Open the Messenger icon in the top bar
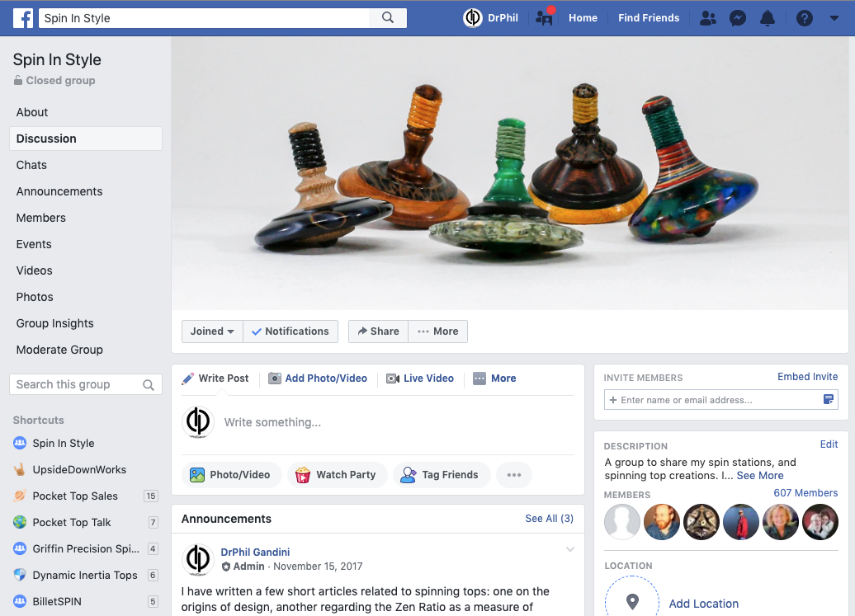Viewport: 855px width, 616px height. click(x=737, y=17)
